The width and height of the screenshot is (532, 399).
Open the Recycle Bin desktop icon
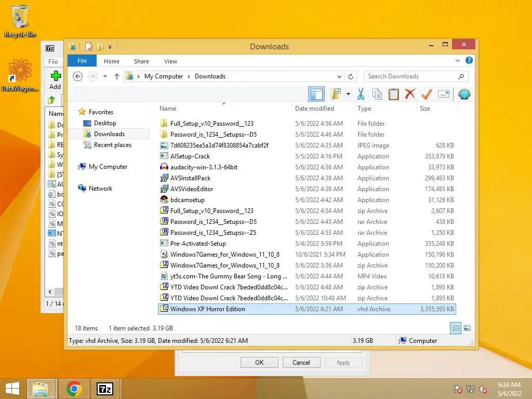[x=20, y=21]
